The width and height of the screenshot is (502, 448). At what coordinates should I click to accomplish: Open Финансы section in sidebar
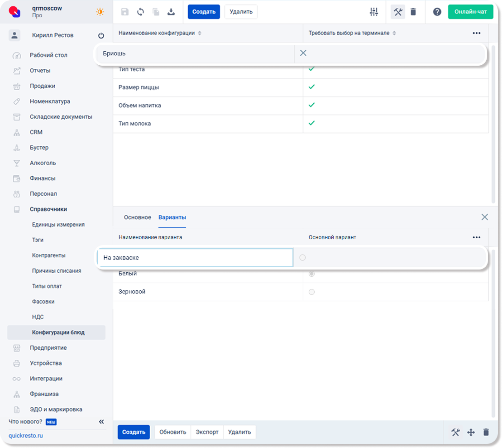point(43,178)
